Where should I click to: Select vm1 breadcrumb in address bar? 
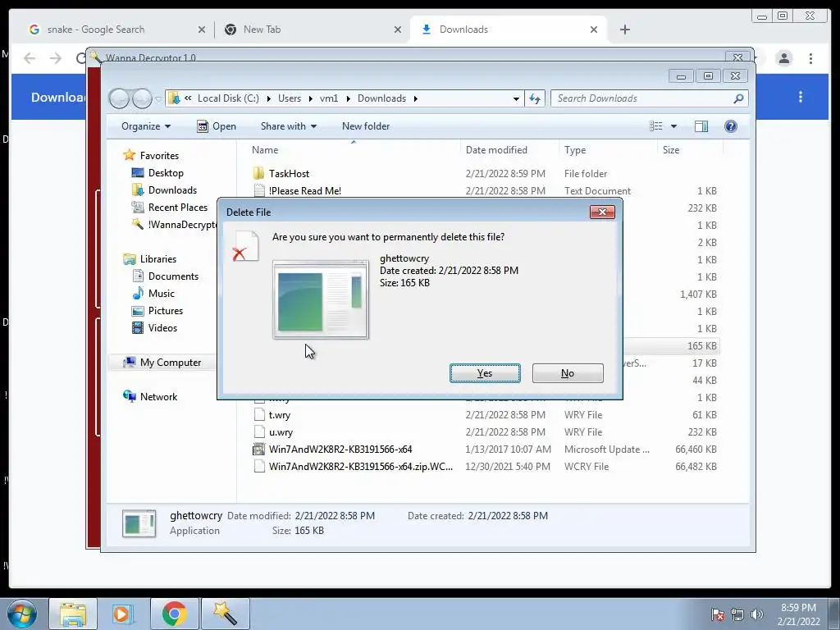tap(329, 98)
